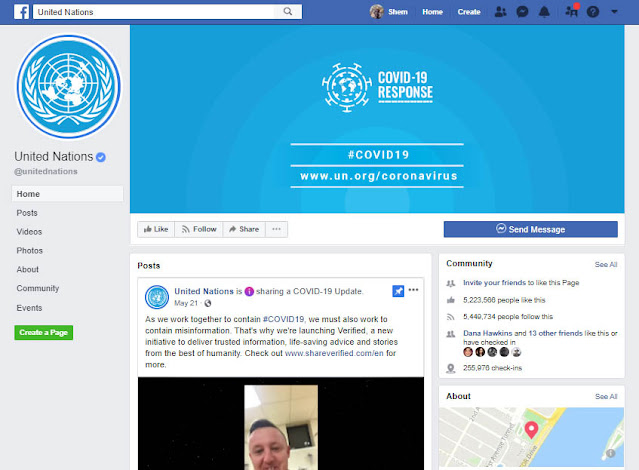Viewport: 639px width, 470px height.
Task: Follow the United Nations page
Action: click(x=199, y=229)
